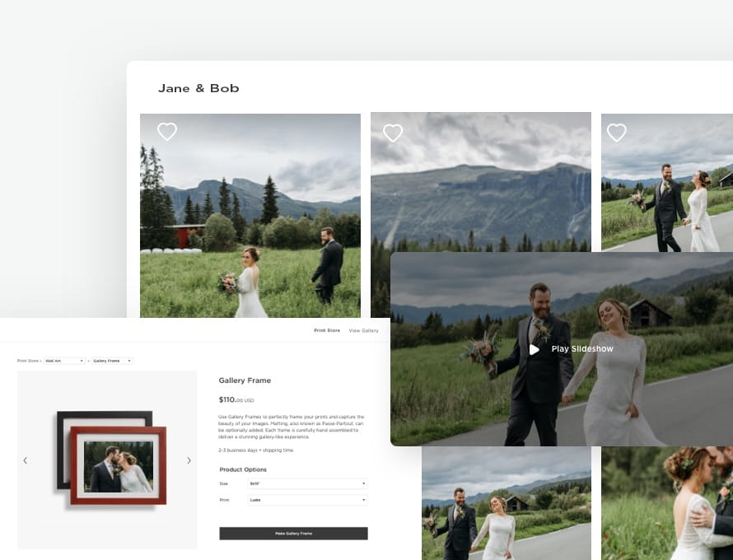Click the Product Options heading

(243, 469)
